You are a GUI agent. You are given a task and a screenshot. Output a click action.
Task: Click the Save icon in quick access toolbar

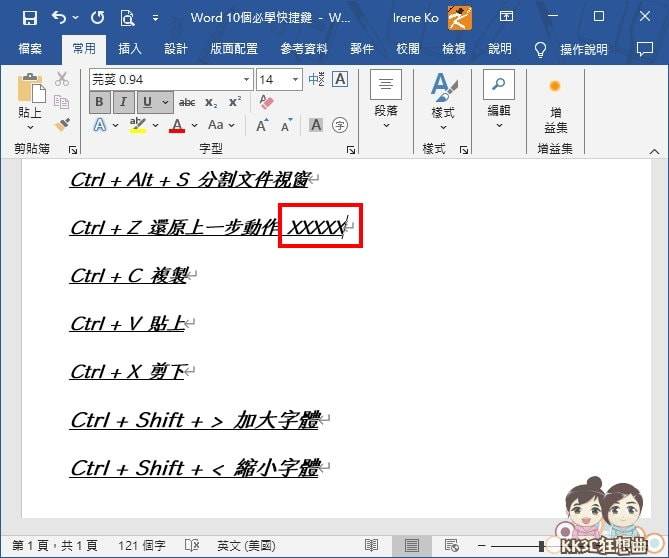coord(29,17)
